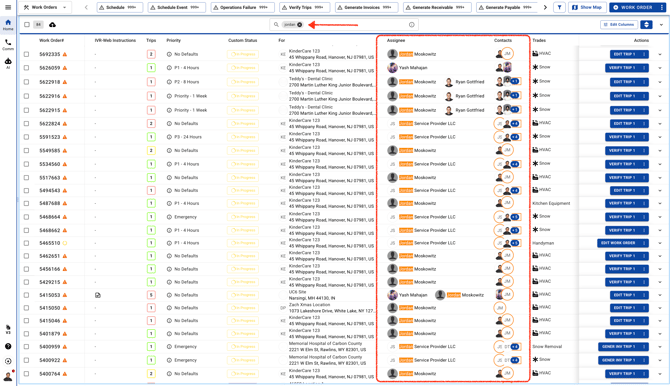Select the checkbox for work order 5626059
This screenshot has width=670, height=386.
(26, 68)
